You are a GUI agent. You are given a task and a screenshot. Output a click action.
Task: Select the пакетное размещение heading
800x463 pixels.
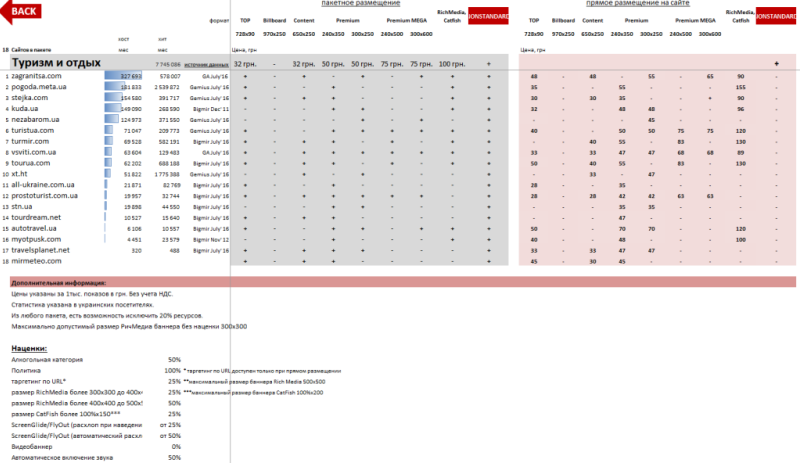361,3
